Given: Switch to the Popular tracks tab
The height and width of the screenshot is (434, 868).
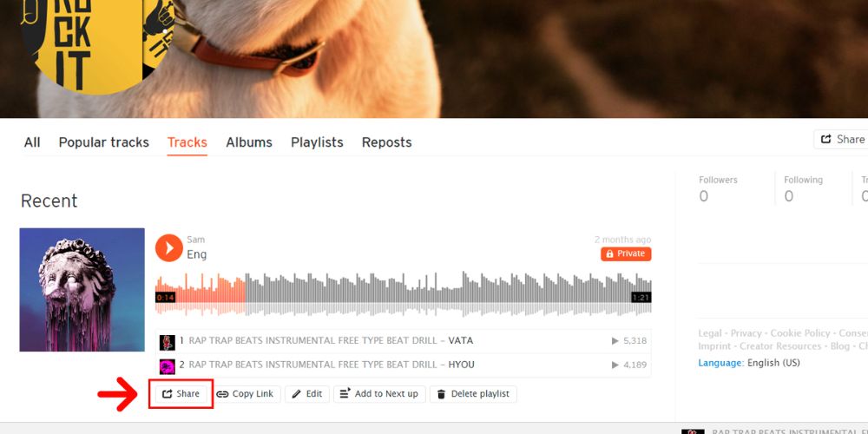Looking at the screenshot, I should 104,142.
